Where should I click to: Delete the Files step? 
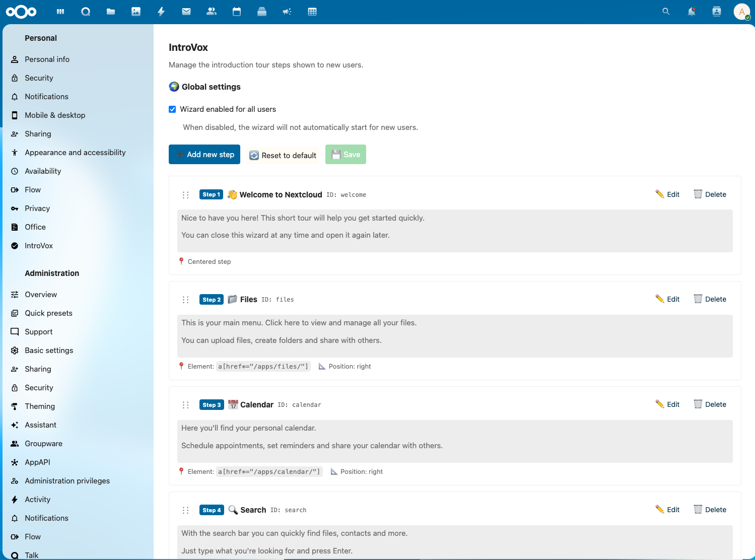click(x=710, y=299)
